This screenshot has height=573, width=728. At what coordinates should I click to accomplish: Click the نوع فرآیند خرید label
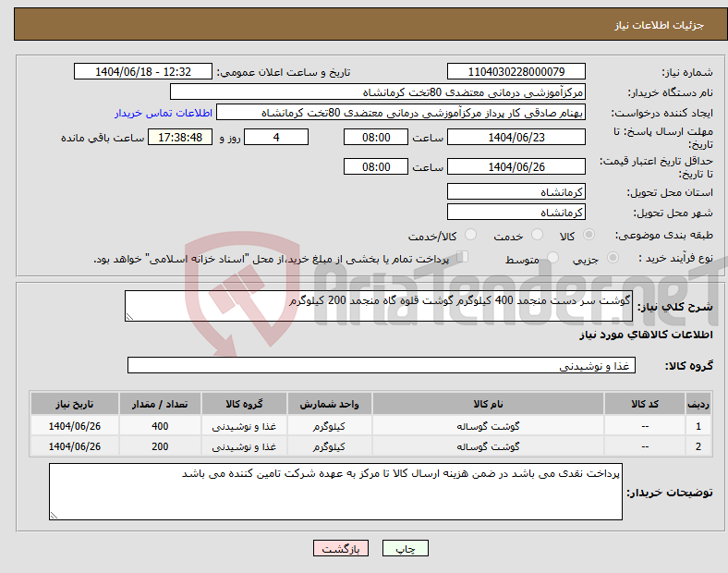pos(675,258)
